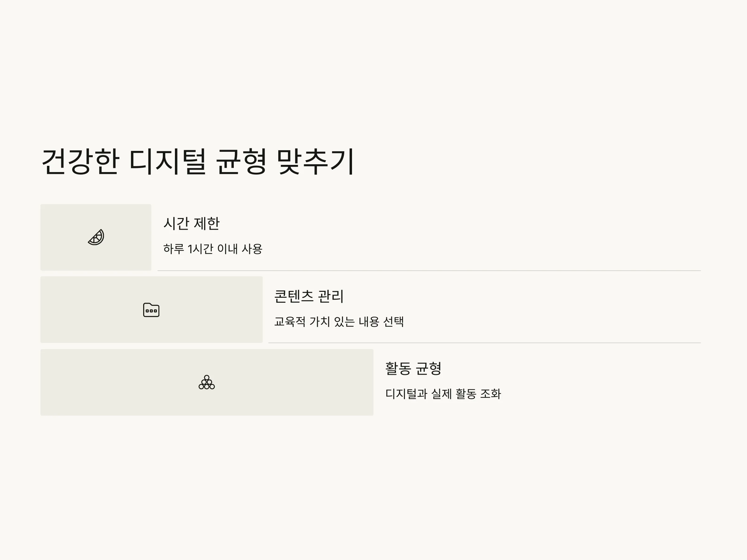Screen dimensions: 747x560
Task: Click the blank slide area above the title
Action: click(x=374, y=68)
